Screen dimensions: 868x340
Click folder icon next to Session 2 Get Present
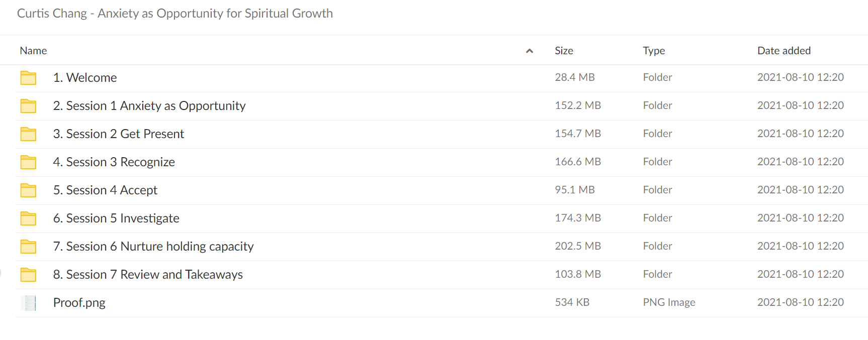coord(28,134)
